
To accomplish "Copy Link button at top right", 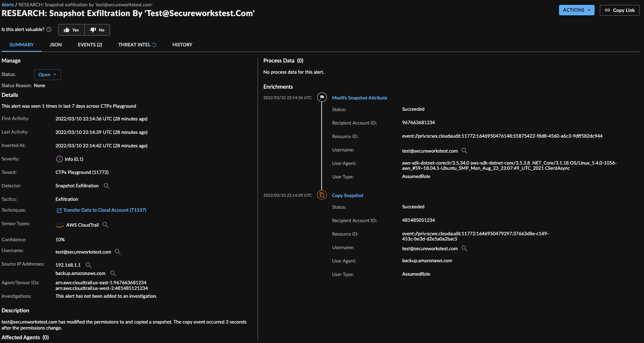I will 620,10.
